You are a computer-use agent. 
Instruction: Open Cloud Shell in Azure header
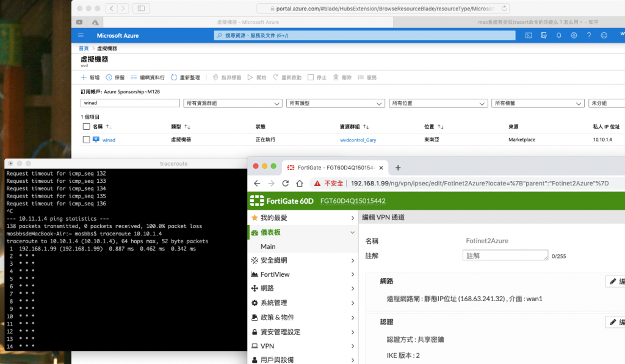point(529,35)
